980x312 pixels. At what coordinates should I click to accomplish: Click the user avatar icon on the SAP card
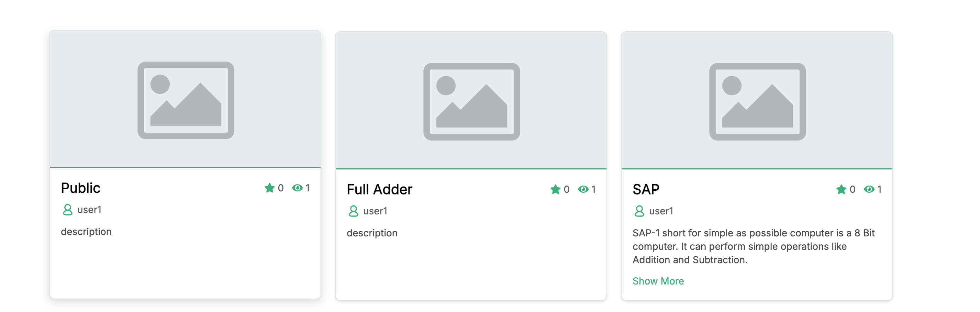[639, 212]
